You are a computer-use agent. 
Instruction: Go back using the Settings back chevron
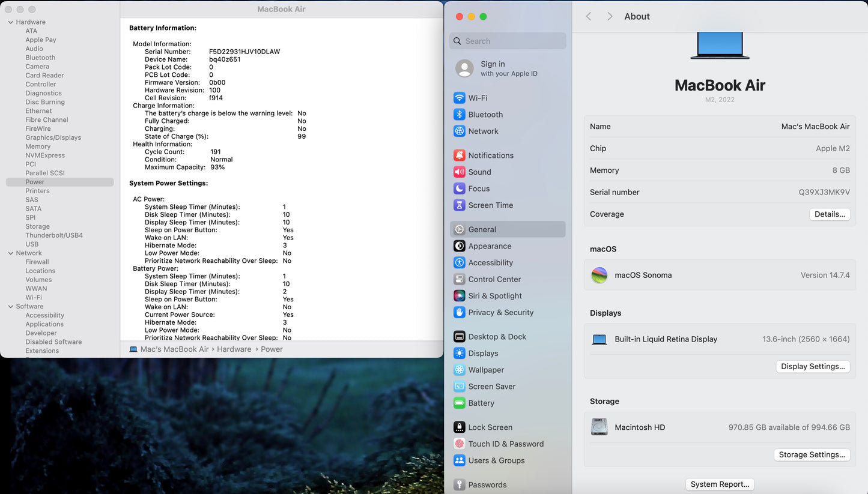pos(589,17)
